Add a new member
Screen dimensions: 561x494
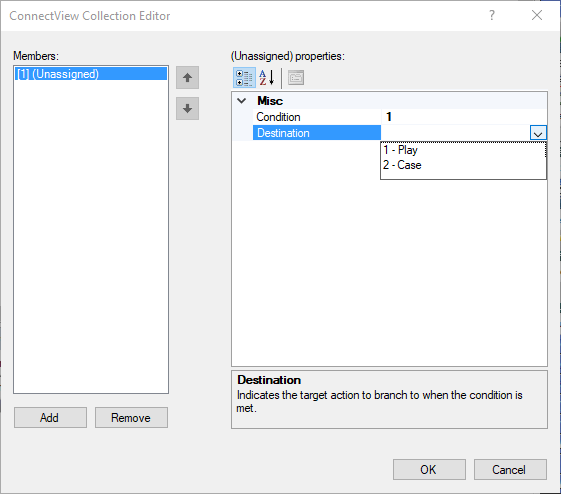coord(50,417)
